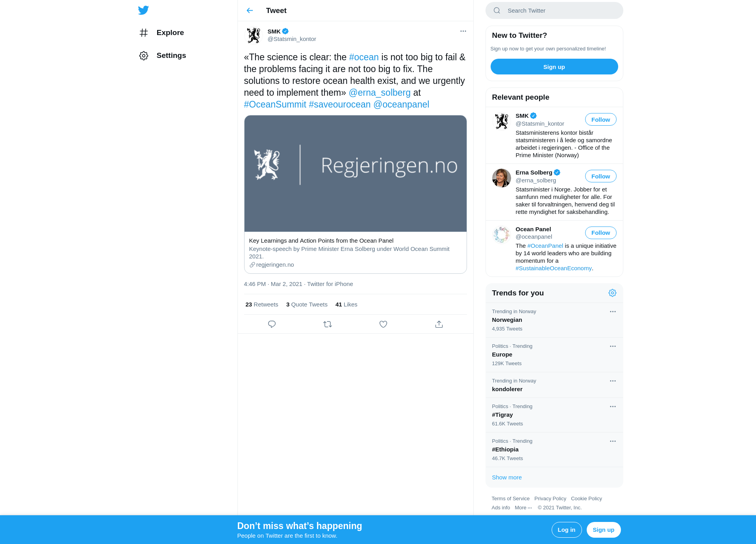Screen dimensions: 756x544
Task: Like the tweet with heart icon
Action: [383, 324]
